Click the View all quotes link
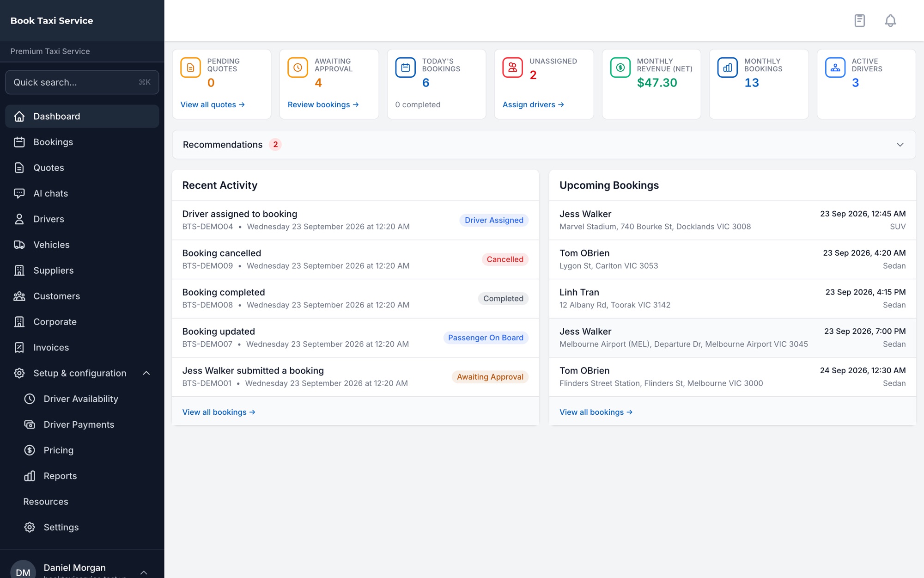This screenshot has width=924, height=578. click(x=213, y=105)
